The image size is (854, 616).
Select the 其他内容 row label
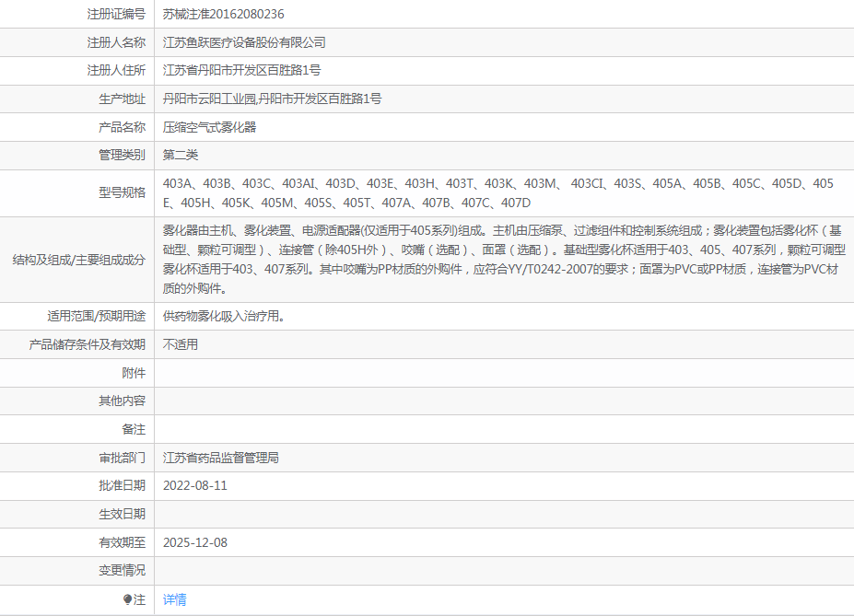click(x=122, y=401)
